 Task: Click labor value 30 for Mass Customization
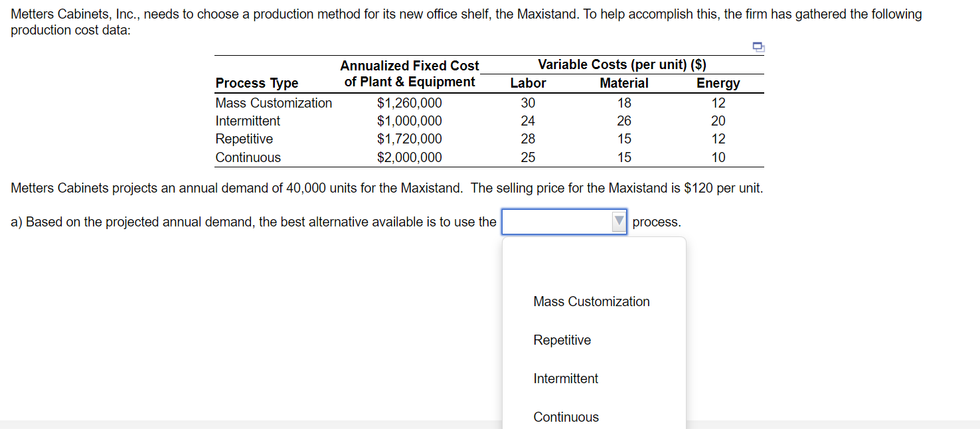pyautogui.click(x=528, y=103)
